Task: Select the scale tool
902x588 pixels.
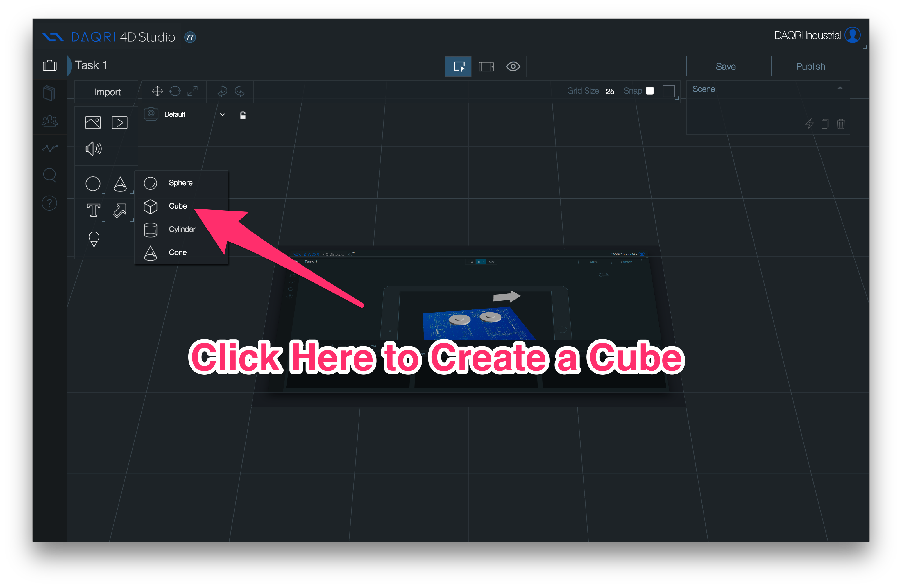Action: point(193,91)
